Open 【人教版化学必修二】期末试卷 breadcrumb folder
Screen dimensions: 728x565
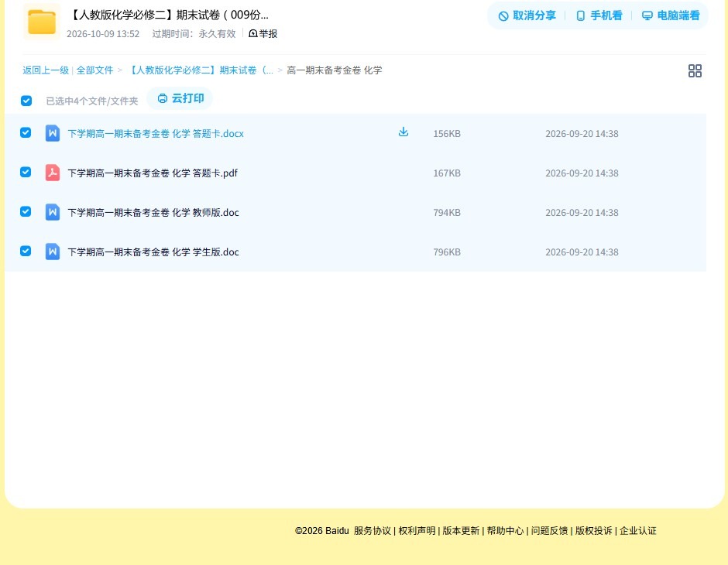pos(200,70)
